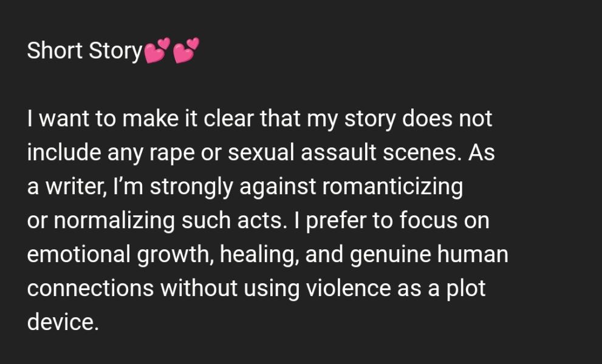Click the word "plot" in the text
Screen dimensions: 602x364
tap(465, 288)
